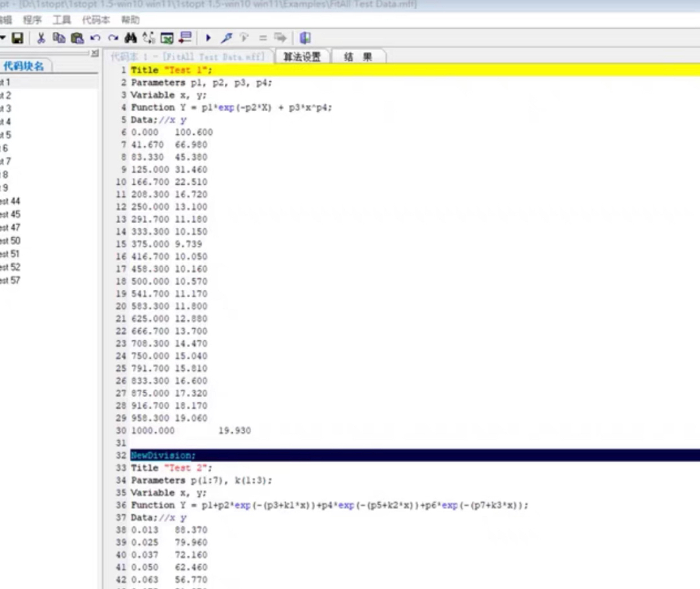700x589 pixels.
Task: Select the FitAll Test Data.mff codebook tab
Action: coord(188,57)
